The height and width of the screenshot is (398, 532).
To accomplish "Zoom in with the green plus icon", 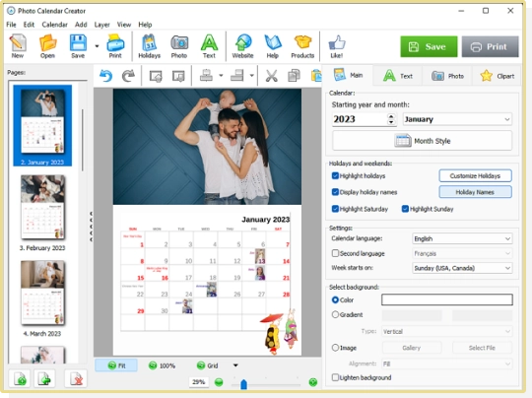I will pos(313,382).
